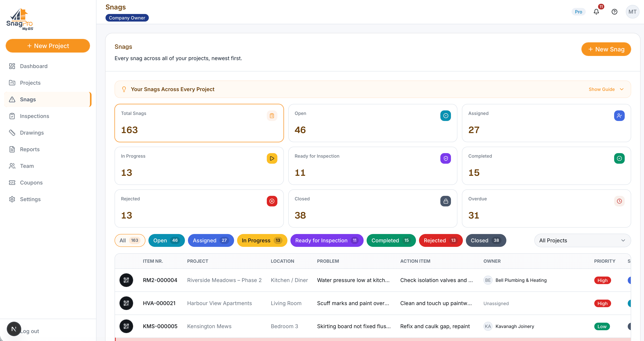This screenshot has width=644, height=341.
Task: Click the QR code icon for KMS-000005
Action: click(126, 326)
